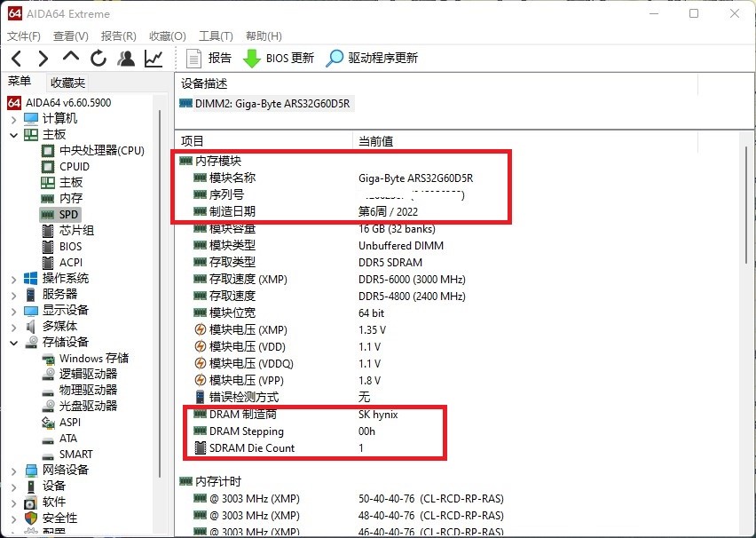Click the 报告 report document icon
756x538 pixels.
193,58
